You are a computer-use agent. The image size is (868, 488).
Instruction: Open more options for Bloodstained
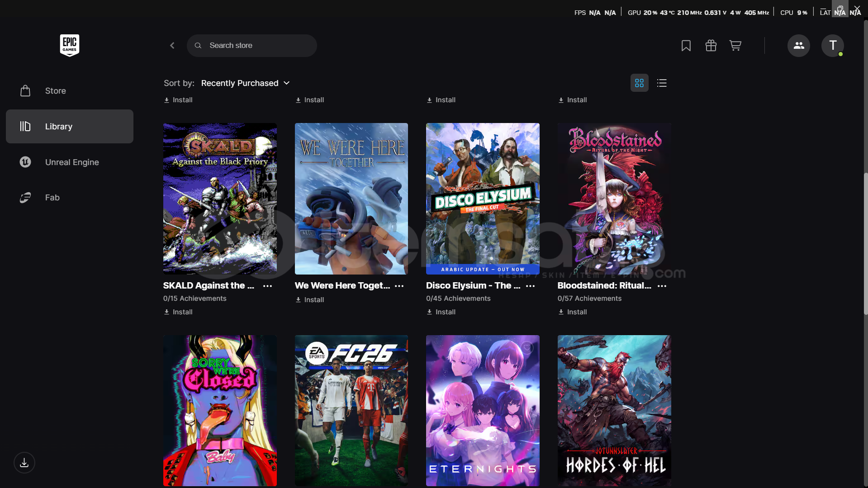[x=662, y=286]
